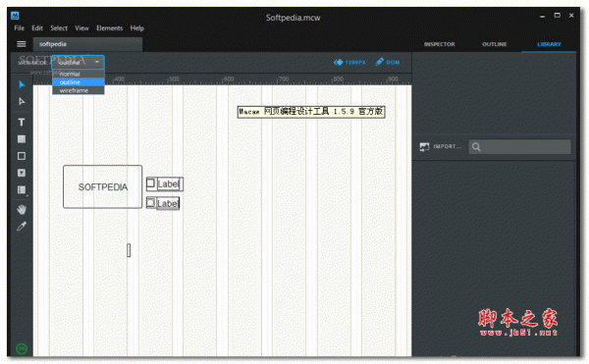
Task: Click the first Label text on canvas
Action: [x=168, y=183]
